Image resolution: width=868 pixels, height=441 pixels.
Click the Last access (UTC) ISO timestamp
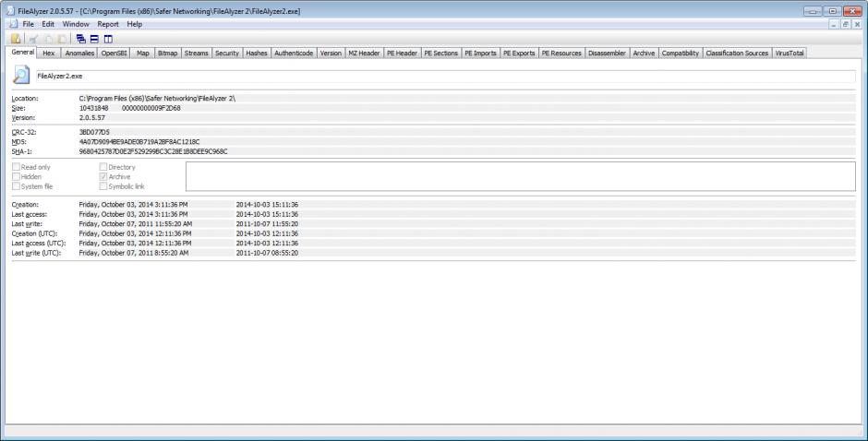pyautogui.click(x=268, y=244)
